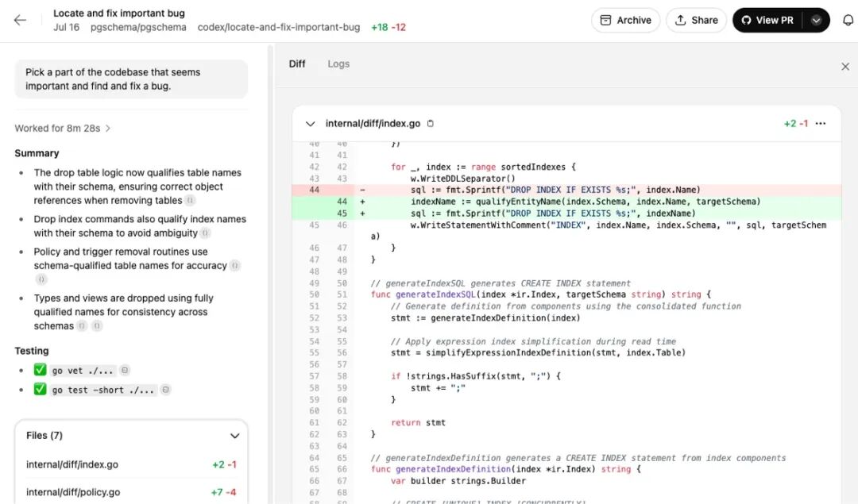Click the 'return stmt' code line
The image size is (858, 504).
(418, 422)
